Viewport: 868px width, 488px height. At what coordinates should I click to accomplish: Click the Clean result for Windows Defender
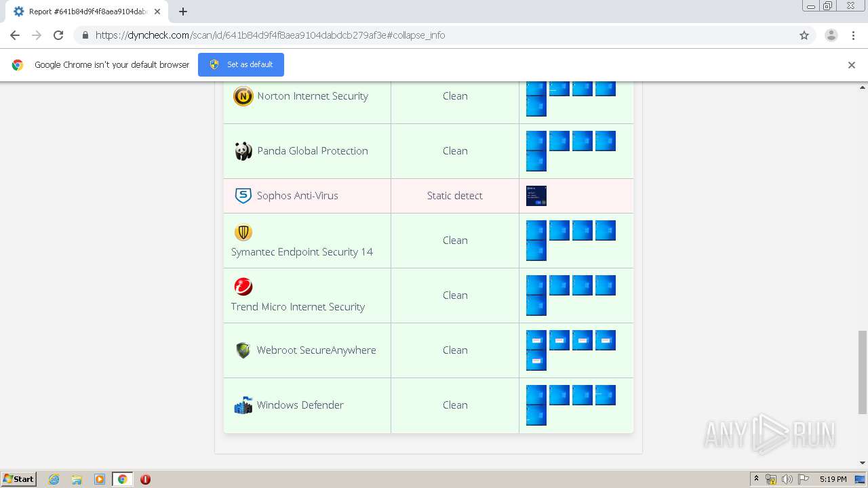[x=455, y=405]
